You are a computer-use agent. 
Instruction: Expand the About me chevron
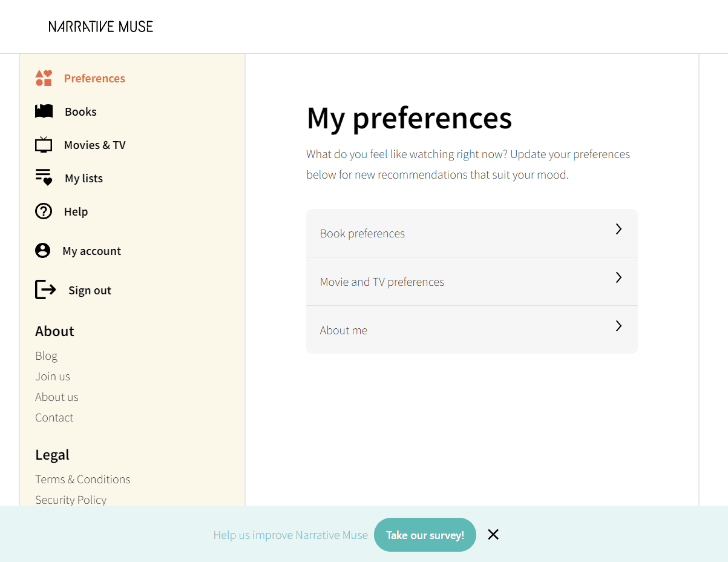click(618, 326)
